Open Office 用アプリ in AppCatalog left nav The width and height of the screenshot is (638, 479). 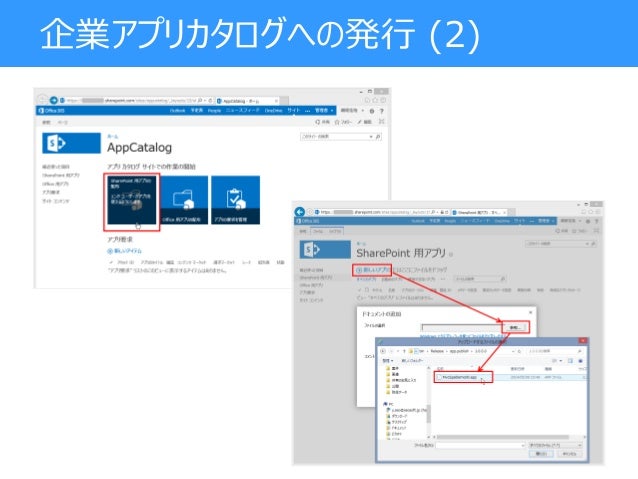pyautogui.click(x=55, y=184)
